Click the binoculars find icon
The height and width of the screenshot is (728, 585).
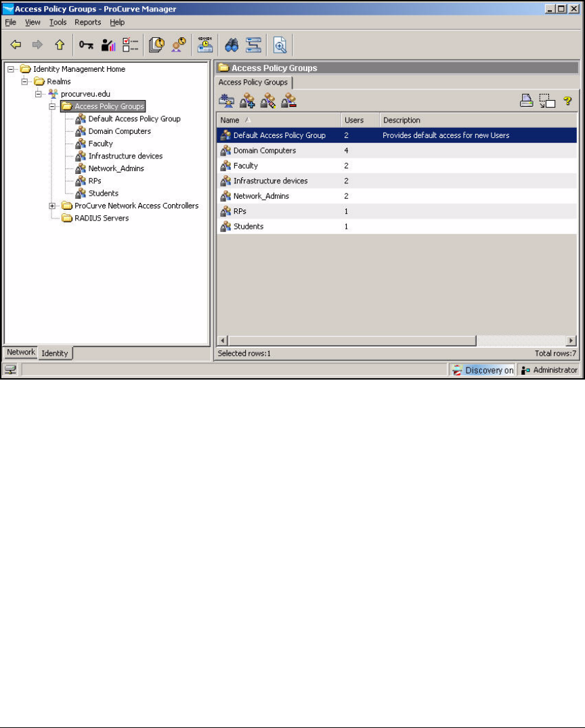[232, 45]
